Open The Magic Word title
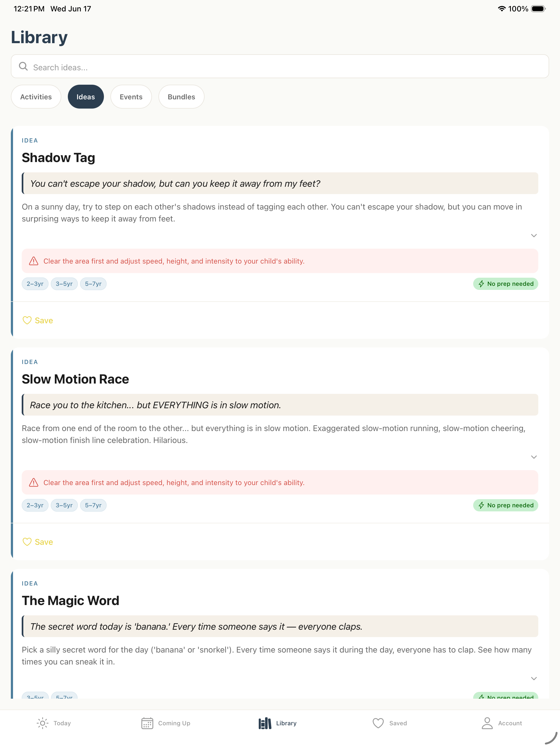 [x=71, y=601]
